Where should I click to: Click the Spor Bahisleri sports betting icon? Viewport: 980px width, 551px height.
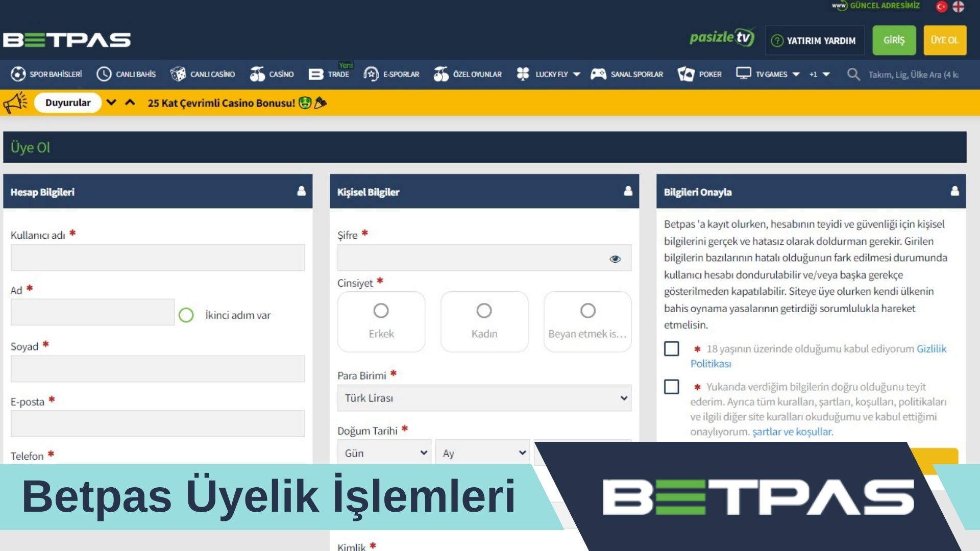coord(19,73)
